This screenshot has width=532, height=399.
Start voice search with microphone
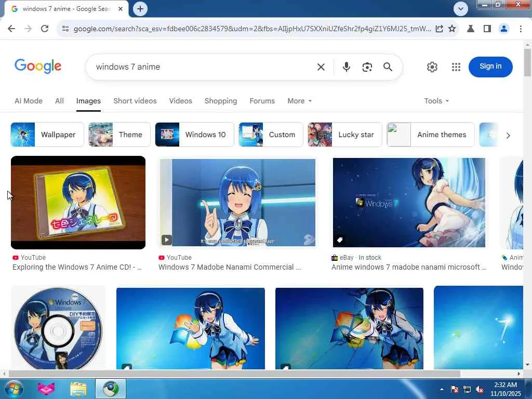[347, 67]
